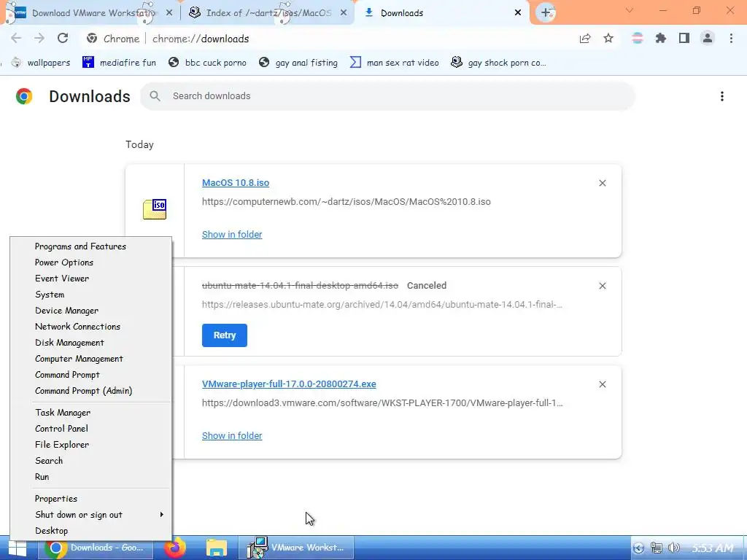The image size is (747, 560).
Task: Close the Index of dartz isos tab
Action: coord(344,13)
